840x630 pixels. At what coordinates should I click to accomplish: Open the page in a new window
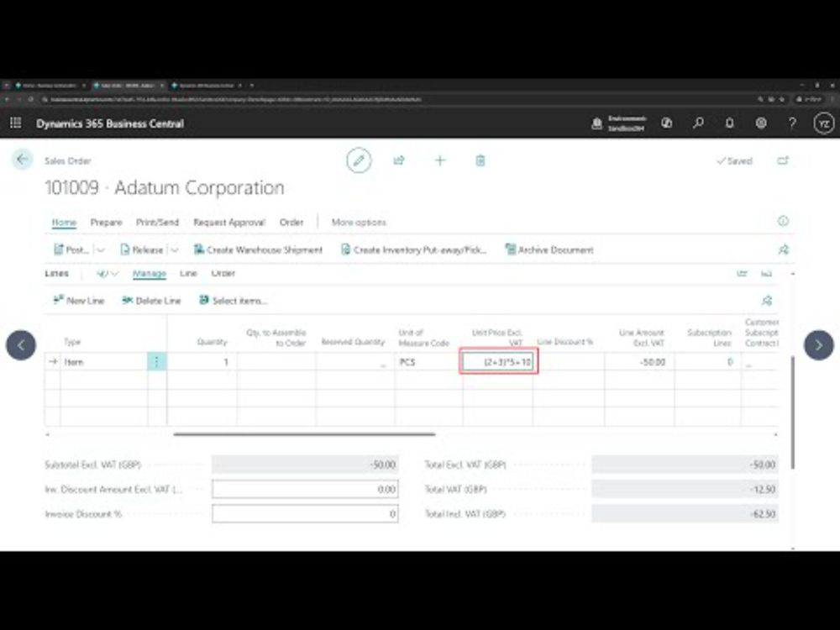pos(783,160)
